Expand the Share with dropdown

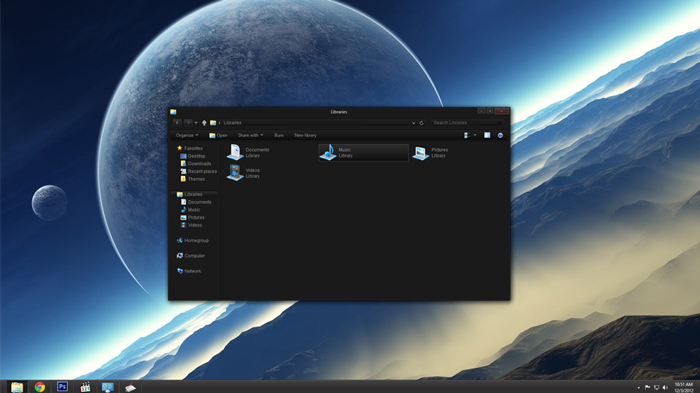point(250,135)
